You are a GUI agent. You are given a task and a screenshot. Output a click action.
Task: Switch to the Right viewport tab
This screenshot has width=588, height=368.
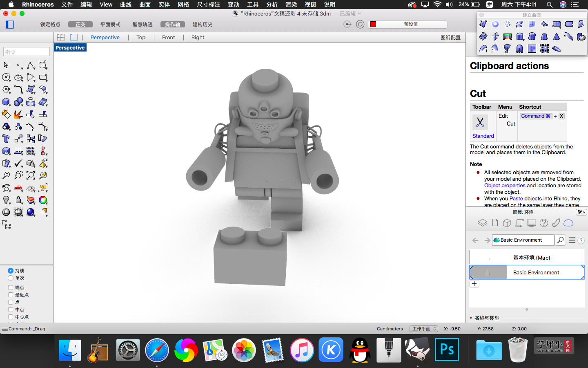[x=198, y=37]
